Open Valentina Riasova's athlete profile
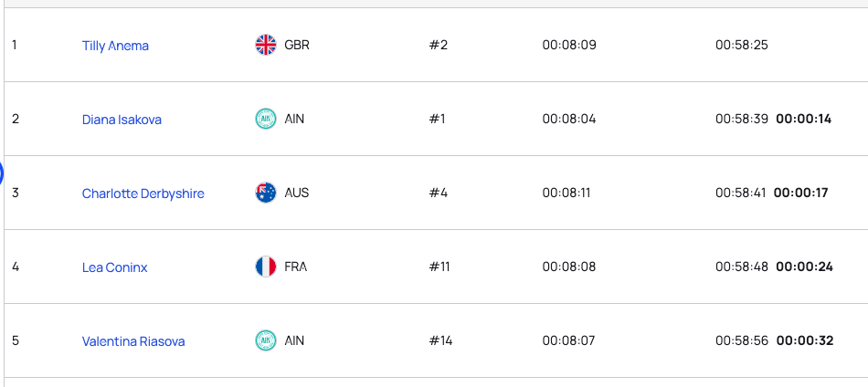868x387 pixels. [133, 341]
